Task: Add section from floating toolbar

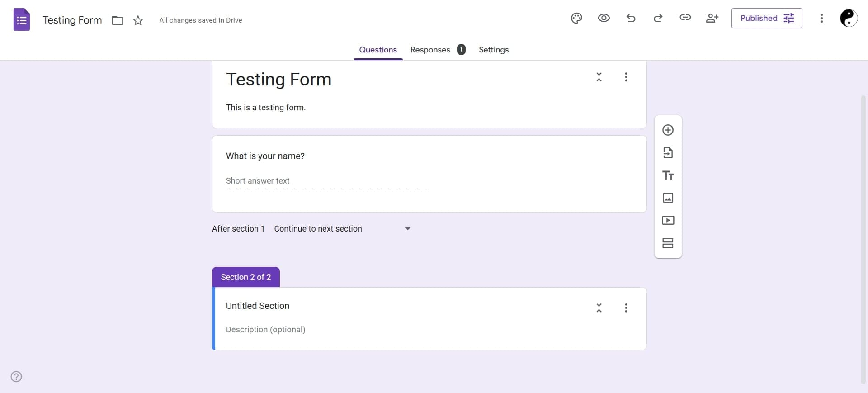Action: (668, 243)
